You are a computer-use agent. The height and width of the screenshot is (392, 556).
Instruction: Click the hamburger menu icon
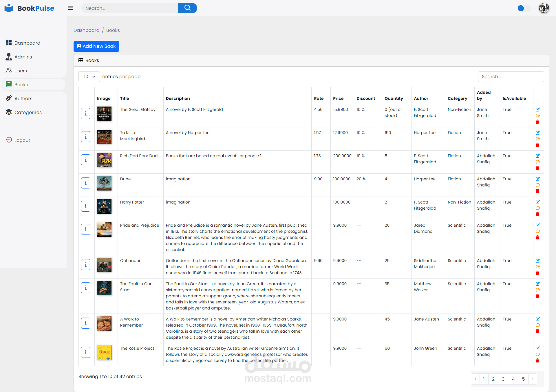pos(70,8)
